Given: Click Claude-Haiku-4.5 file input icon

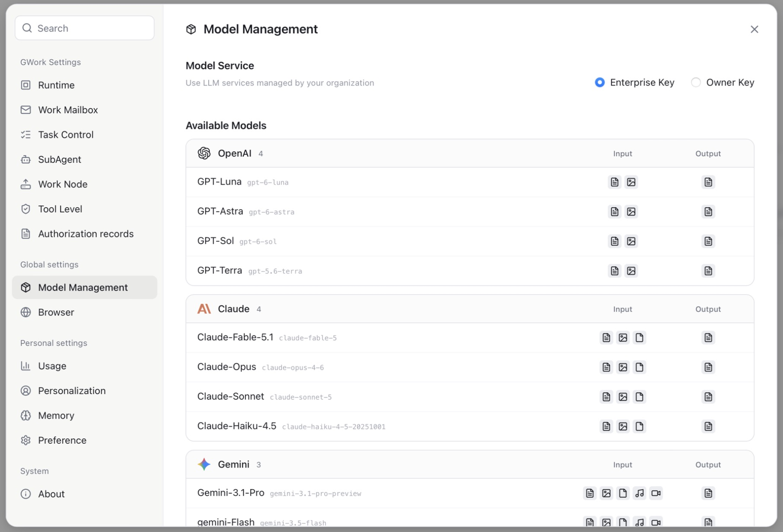Looking at the screenshot, I should [639, 426].
